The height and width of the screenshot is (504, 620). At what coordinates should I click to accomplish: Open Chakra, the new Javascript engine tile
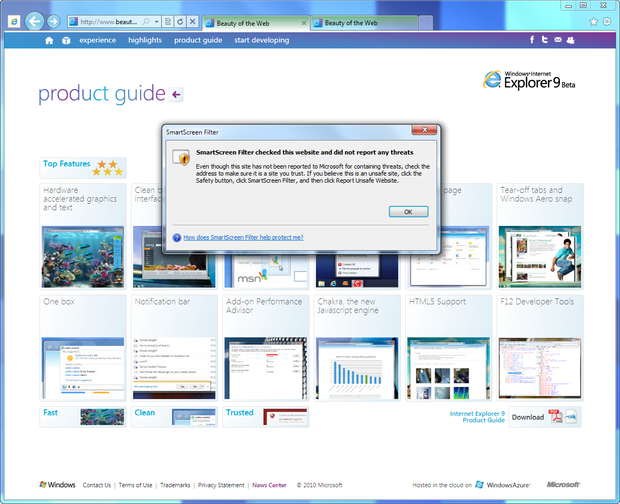click(357, 348)
